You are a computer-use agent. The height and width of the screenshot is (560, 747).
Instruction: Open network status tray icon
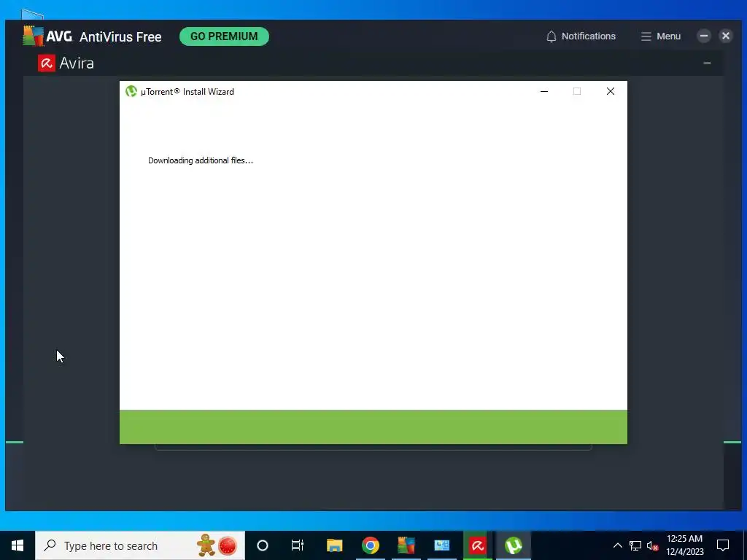pyautogui.click(x=635, y=545)
